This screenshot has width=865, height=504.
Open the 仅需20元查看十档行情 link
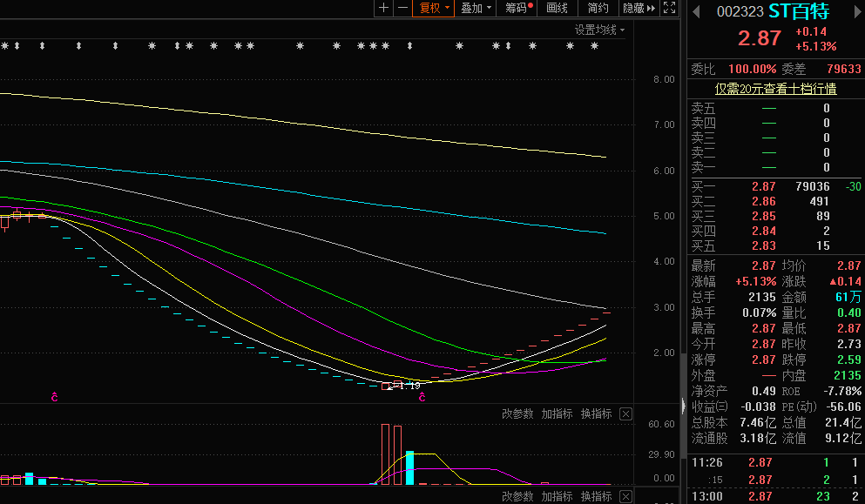coord(775,89)
